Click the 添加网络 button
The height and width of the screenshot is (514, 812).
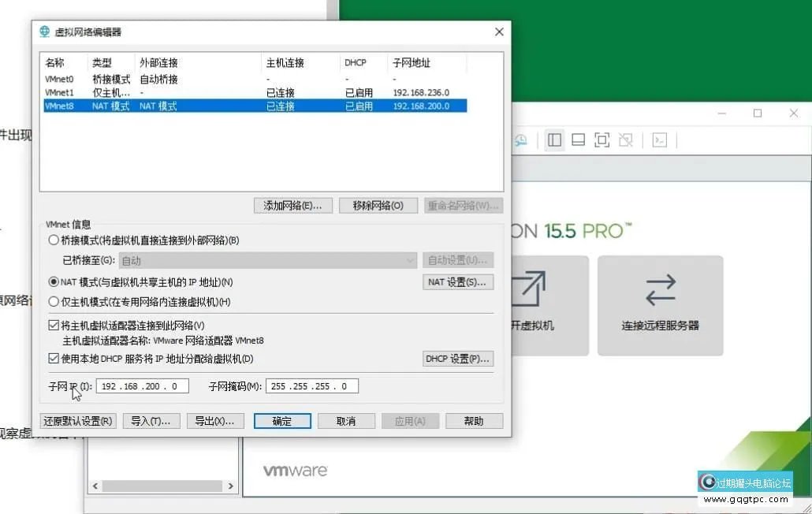(292, 206)
